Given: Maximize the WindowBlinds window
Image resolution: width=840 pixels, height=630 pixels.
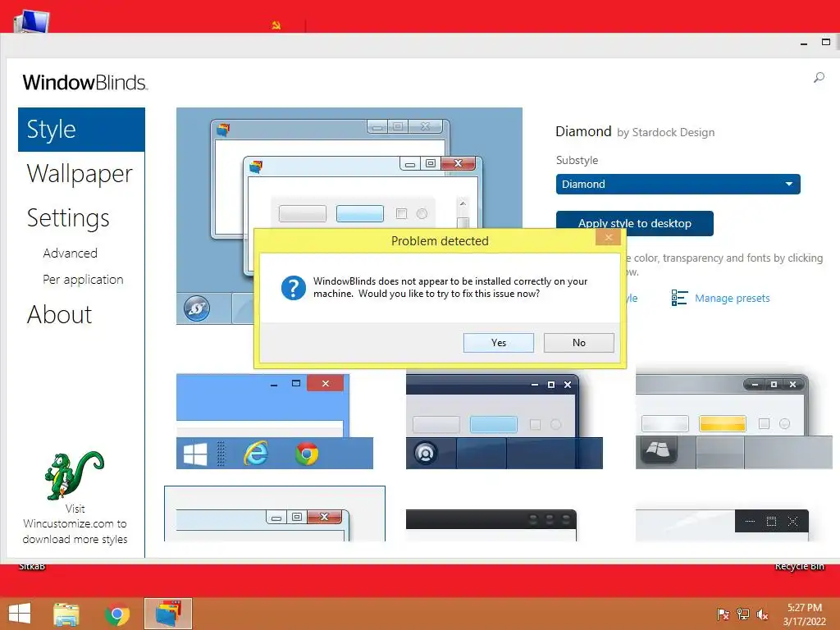Looking at the screenshot, I should [825, 42].
